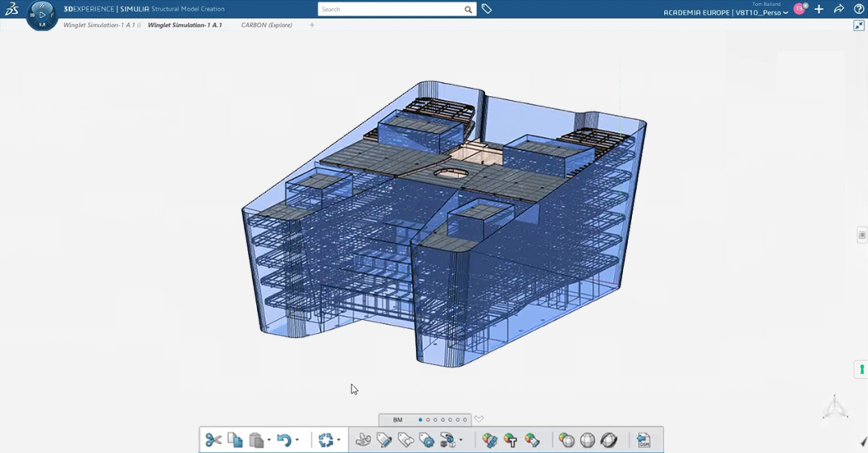Click the axis triad view manipulator

[x=835, y=407]
